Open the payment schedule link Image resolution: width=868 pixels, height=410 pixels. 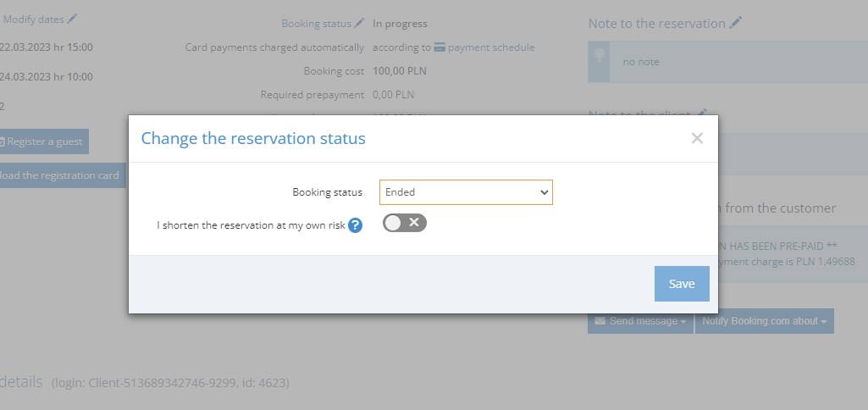pos(491,47)
